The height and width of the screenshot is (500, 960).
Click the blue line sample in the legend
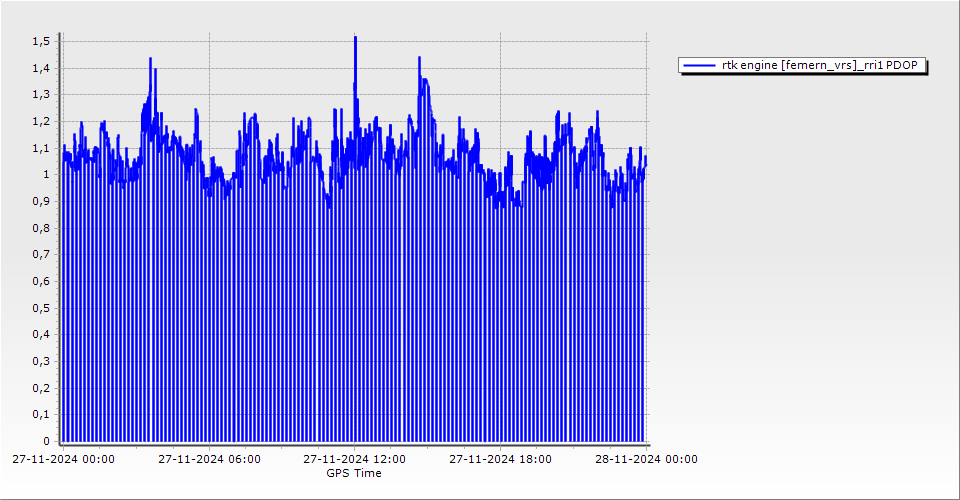coord(700,65)
